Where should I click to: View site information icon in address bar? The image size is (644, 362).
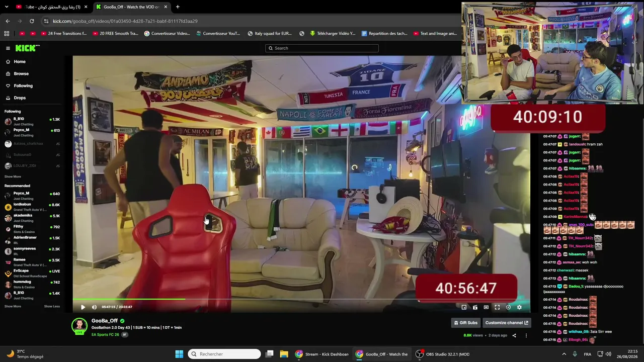[x=46, y=21]
